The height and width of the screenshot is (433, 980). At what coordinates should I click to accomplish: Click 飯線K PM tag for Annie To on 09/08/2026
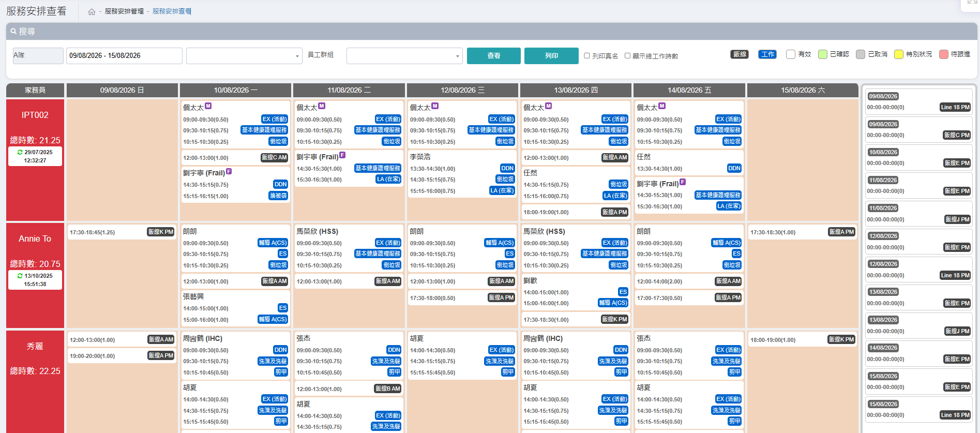pos(161,232)
